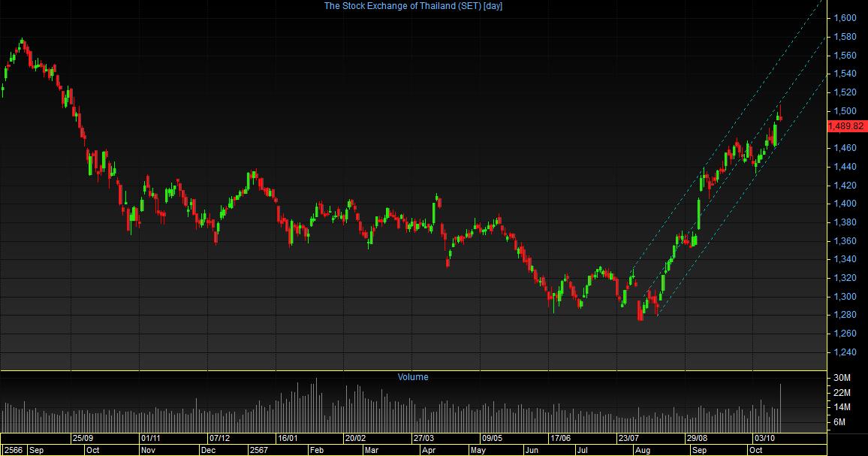Pick the Mar month label
This screenshot has height=456, width=868.
click(372, 450)
